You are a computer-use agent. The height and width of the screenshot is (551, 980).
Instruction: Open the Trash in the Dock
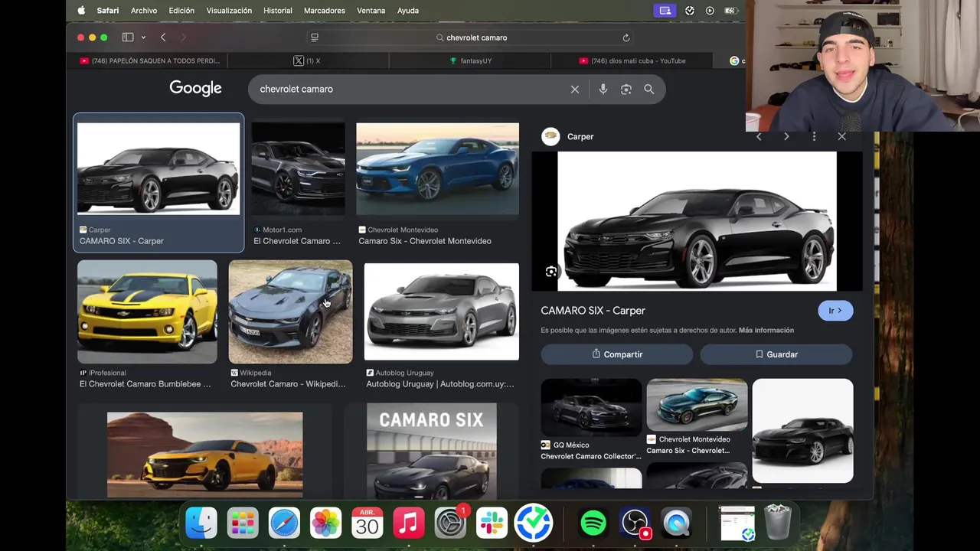tap(778, 523)
